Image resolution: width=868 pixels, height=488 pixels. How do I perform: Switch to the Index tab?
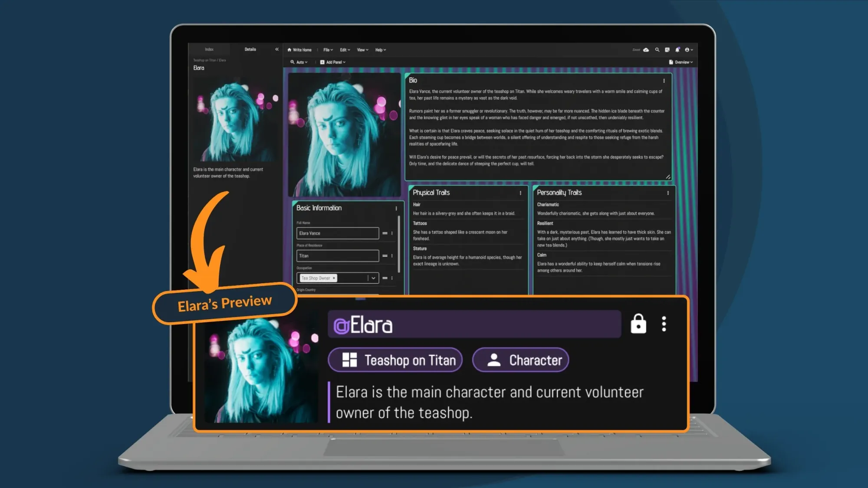209,49
